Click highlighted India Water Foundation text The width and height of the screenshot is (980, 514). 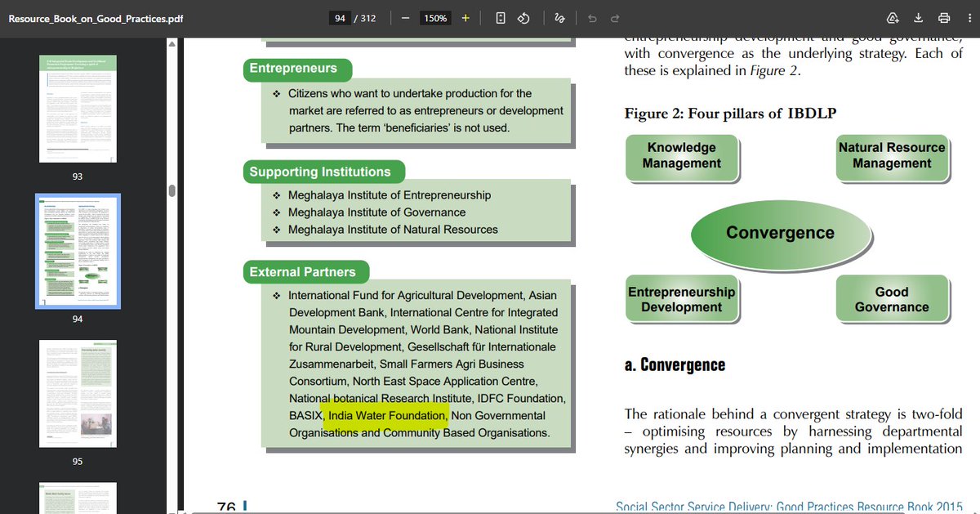(388, 416)
